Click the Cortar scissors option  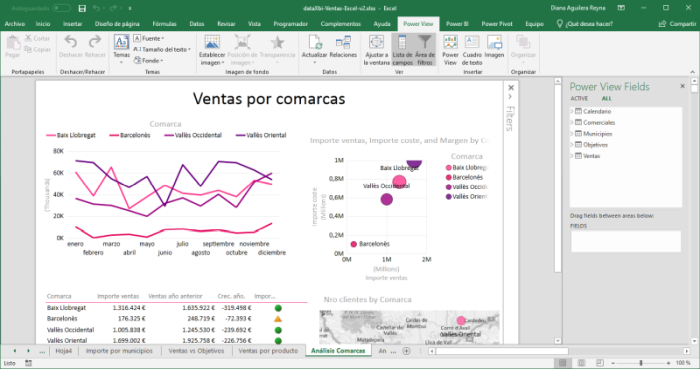click(x=37, y=38)
